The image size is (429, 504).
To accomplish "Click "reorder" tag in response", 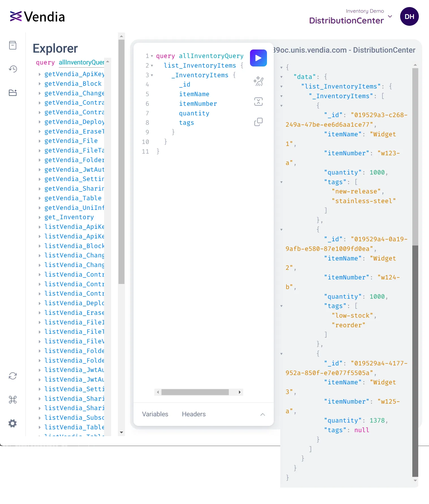I will pyautogui.click(x=348, y=325).
